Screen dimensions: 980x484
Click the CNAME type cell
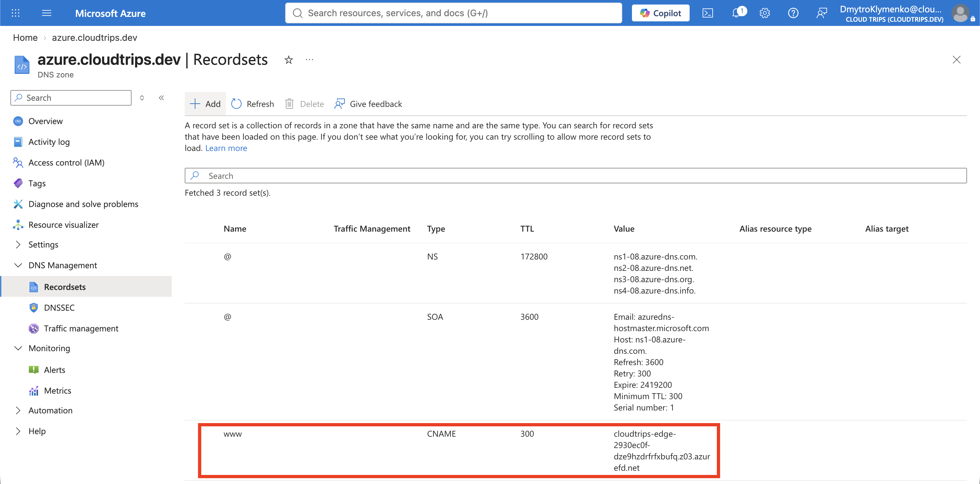click(x=441, y=434)
